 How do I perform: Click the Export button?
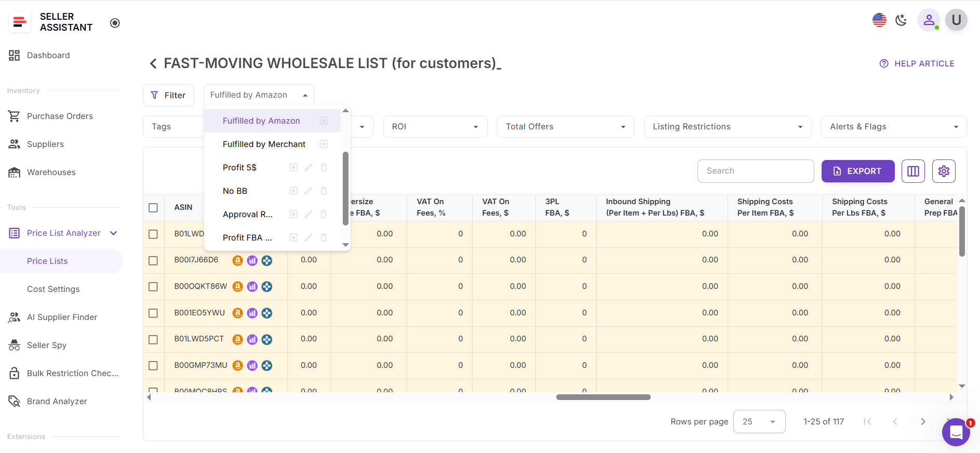point(857,171)
